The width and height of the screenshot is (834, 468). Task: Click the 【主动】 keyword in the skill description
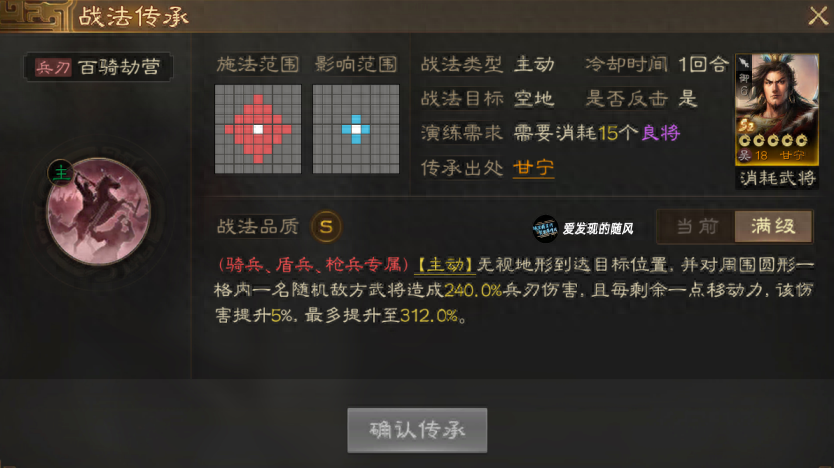pyautogui.click(x=445, y=265)
